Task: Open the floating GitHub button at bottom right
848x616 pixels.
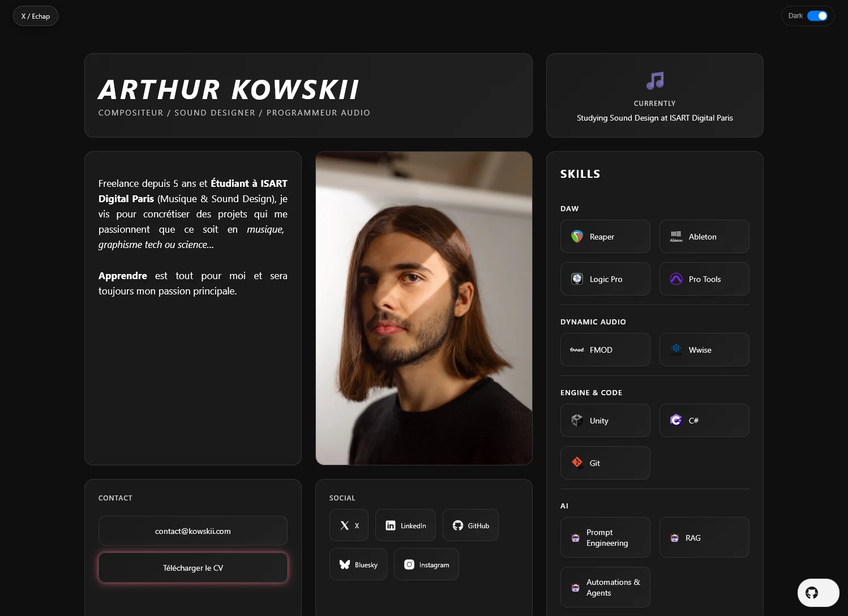Action: click(812, 593)
